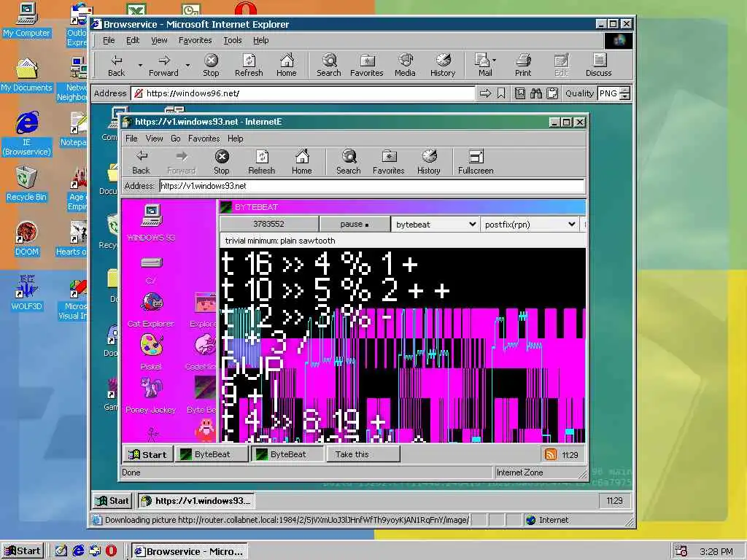
Task: Click the RSS feed tray icon
Action: 550,454
